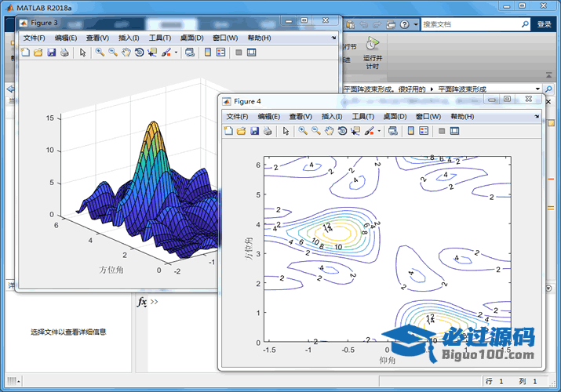Open 帮助(H) menu in Figure 3

click(x=259, y=38)
